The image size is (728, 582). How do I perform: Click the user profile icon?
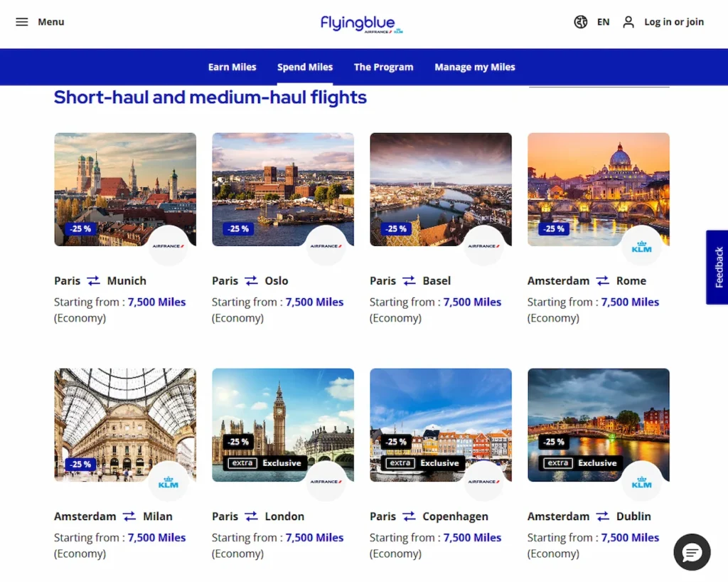point(628,22)
